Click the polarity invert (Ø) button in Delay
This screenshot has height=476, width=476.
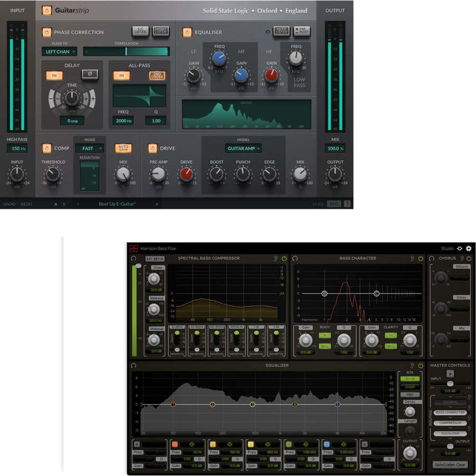coord(90,74)
